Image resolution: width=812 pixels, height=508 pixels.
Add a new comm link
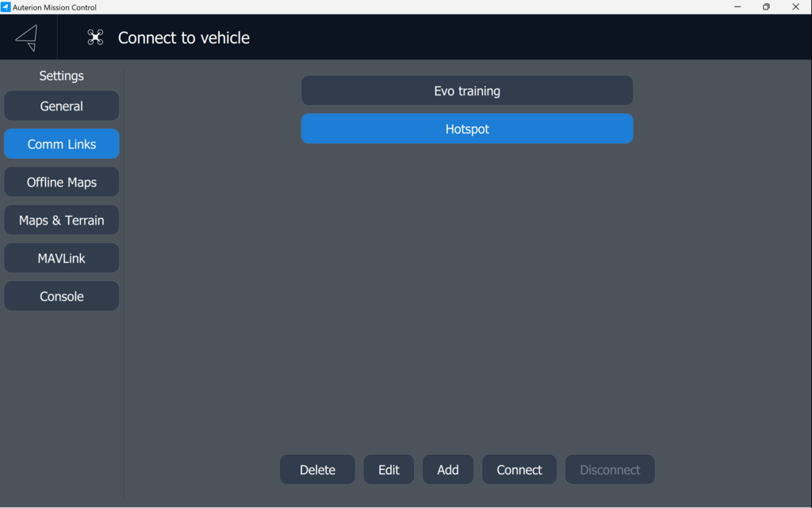448,470
